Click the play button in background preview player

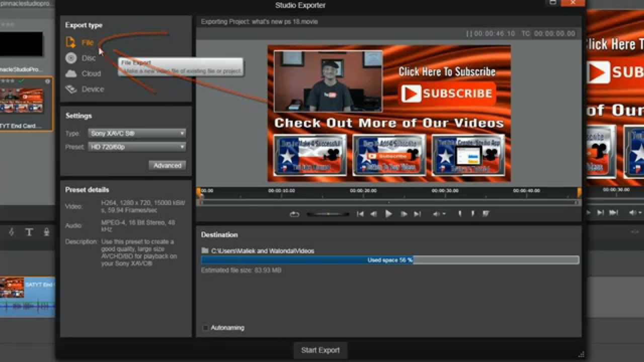coord(588,213)
